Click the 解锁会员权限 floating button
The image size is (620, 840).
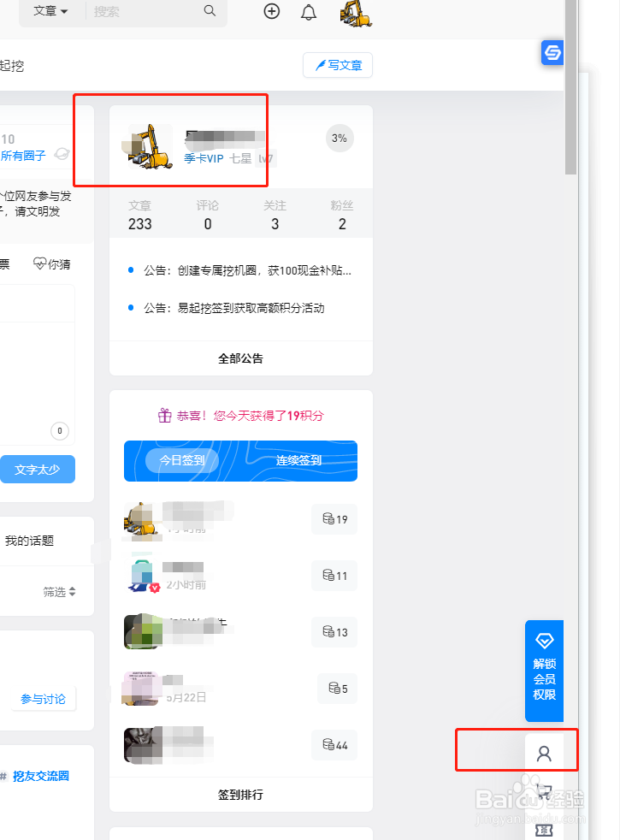(545, 671)
